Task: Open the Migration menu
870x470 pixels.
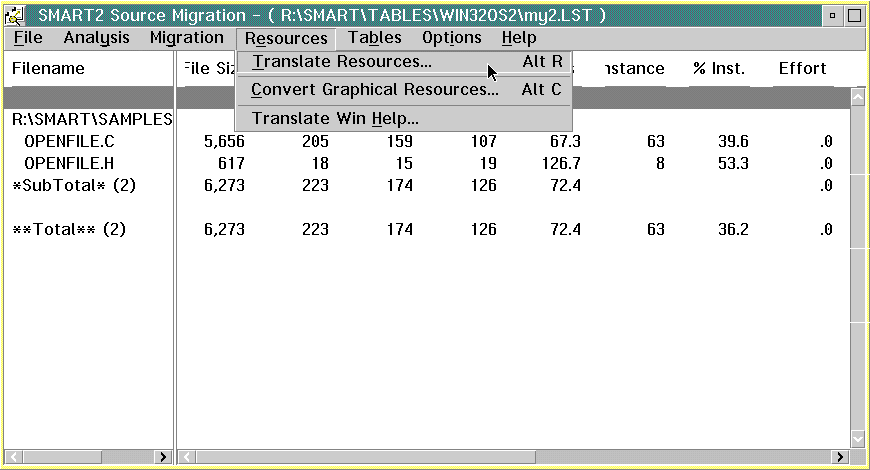Action: 186,38
